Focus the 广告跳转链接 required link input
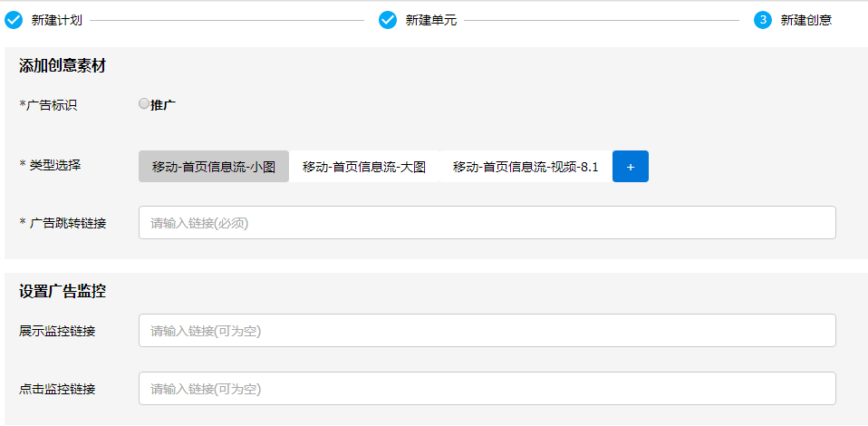The height and width of the screenshot is (426, 868). pyautogui.click(x=487, y=223)
